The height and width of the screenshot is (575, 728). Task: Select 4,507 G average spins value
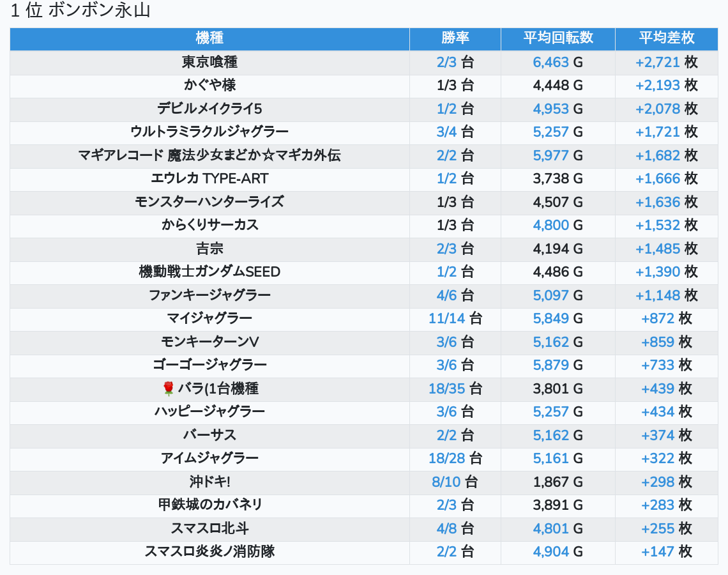(x=557, y=202)
